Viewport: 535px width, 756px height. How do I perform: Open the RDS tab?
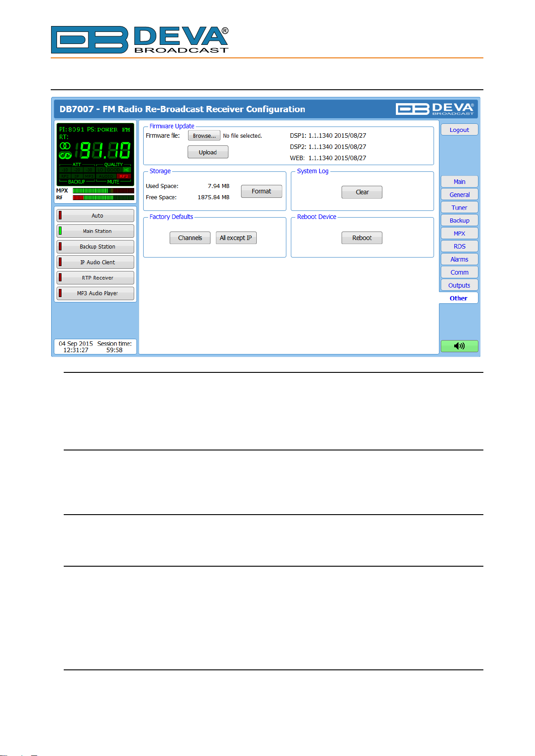click(459, 246)
